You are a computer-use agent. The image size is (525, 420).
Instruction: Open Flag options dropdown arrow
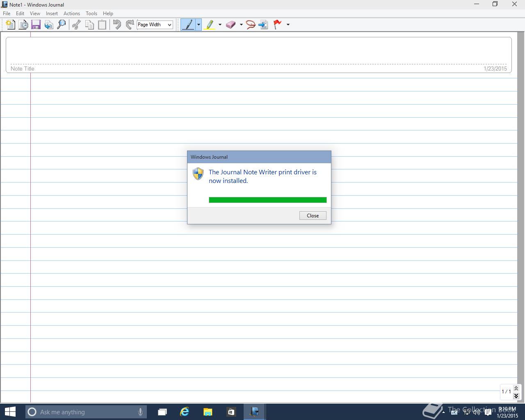click(288, 25)
